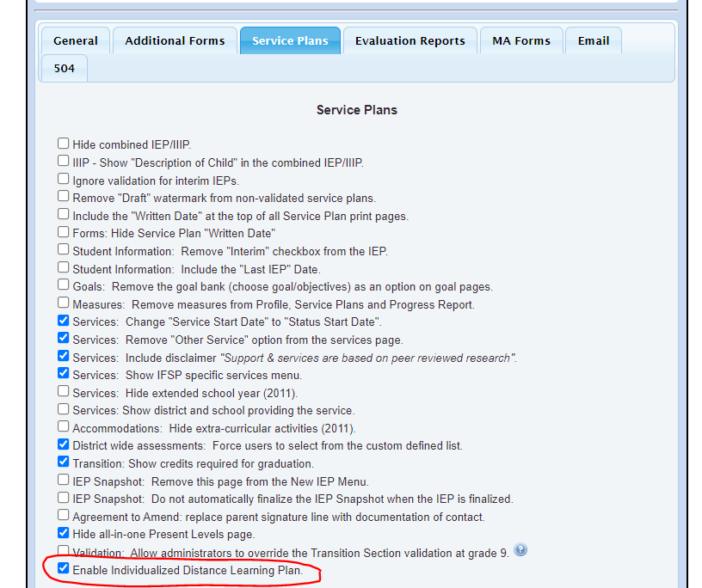Check Do not automatically finalize IEP Snapshot
The width and height of the screenshot is (702, 588).
63,498
